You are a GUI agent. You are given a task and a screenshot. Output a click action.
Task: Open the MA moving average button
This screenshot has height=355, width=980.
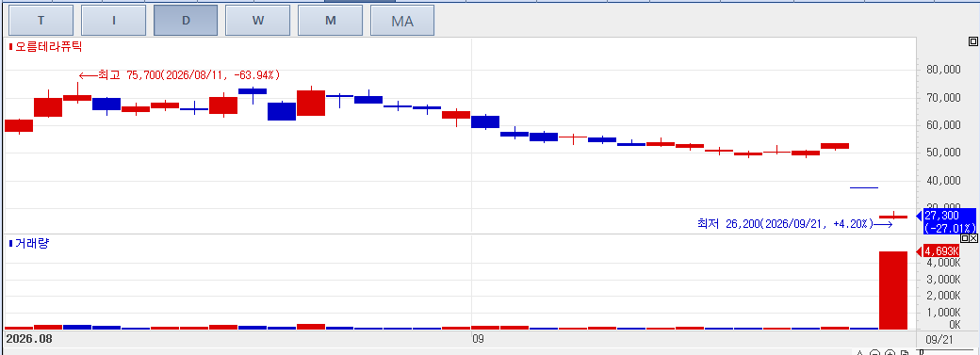[x=402, y=20]
